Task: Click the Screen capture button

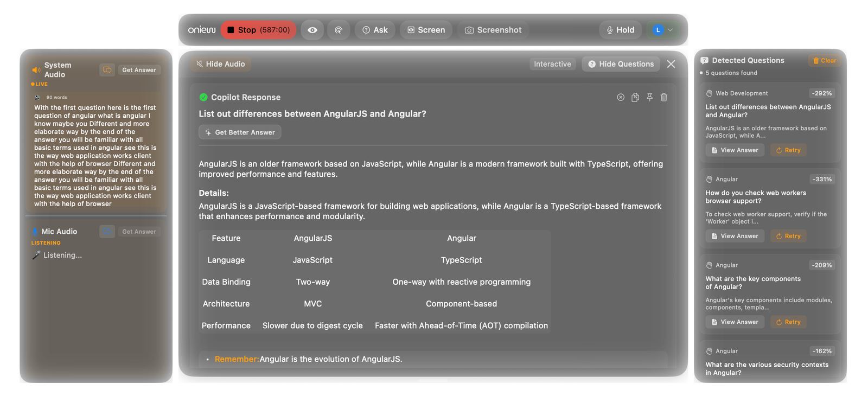Action: pos(426,30)
